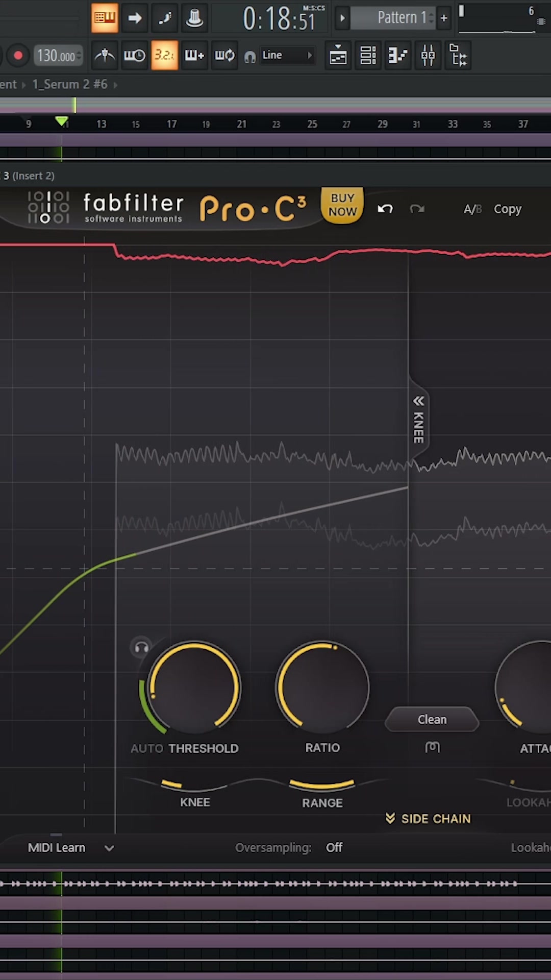
Task: Change Oversampling Off setting
Action: (x=334, y=848)
